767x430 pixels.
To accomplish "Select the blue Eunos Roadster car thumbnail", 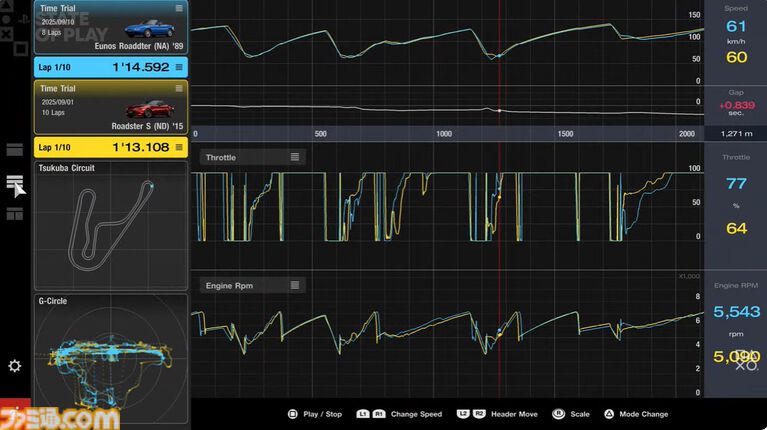I will point(150,29).
